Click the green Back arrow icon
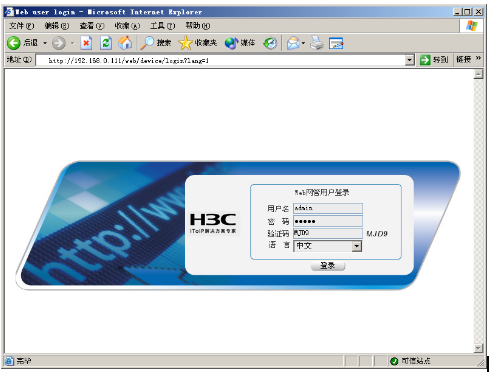Screen dimensions: 489x372 tap(14, 43)
